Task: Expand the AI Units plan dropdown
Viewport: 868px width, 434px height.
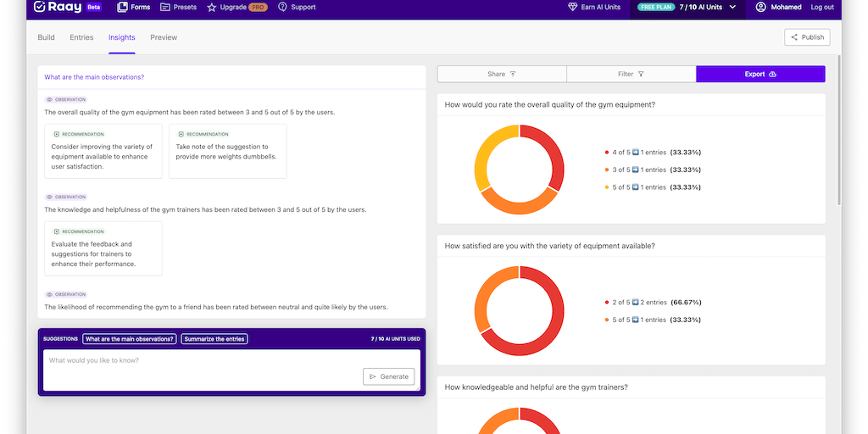Action: (x=732, y=8)
